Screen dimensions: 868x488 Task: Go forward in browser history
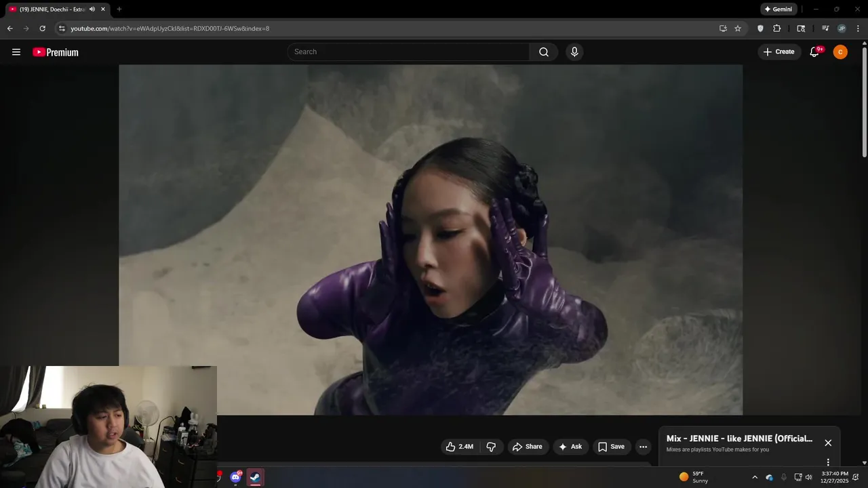(x=26, y=28)
